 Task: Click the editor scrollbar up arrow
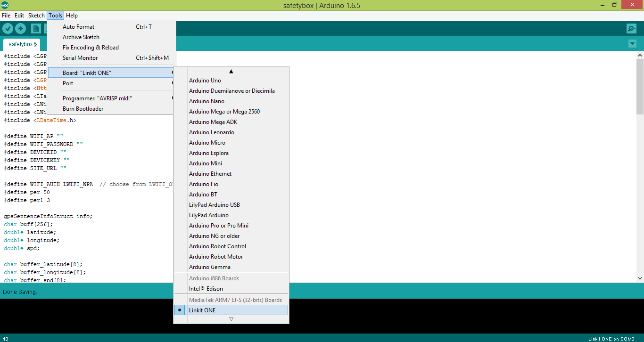tap(640, 55)
